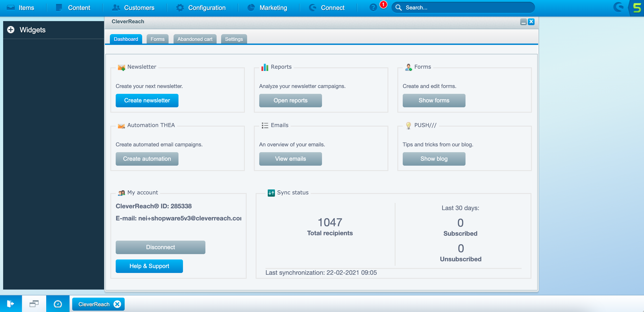Click the Widgets plus icon
Screen dimensions: 644x312
click(x=11, y=30)
